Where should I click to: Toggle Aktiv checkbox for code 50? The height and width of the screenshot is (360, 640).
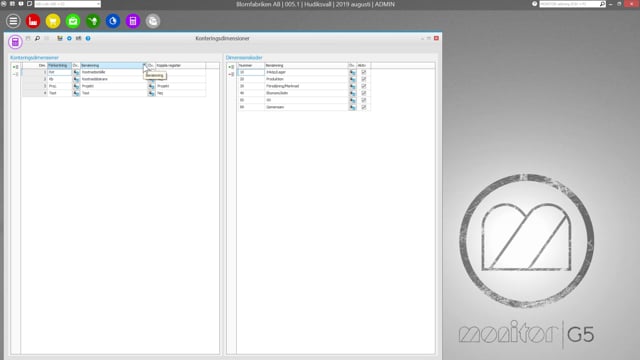click(x=364, y=100)
